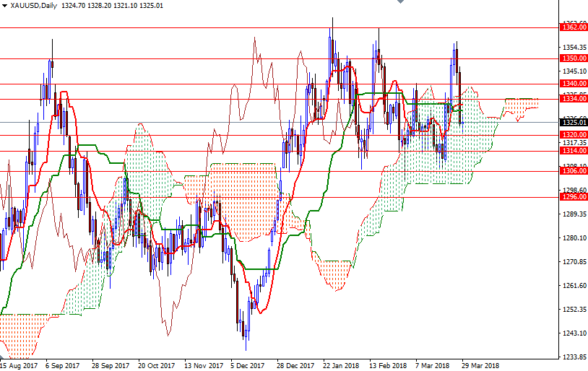Click the 1296.00 red price level label

point(573,196)
